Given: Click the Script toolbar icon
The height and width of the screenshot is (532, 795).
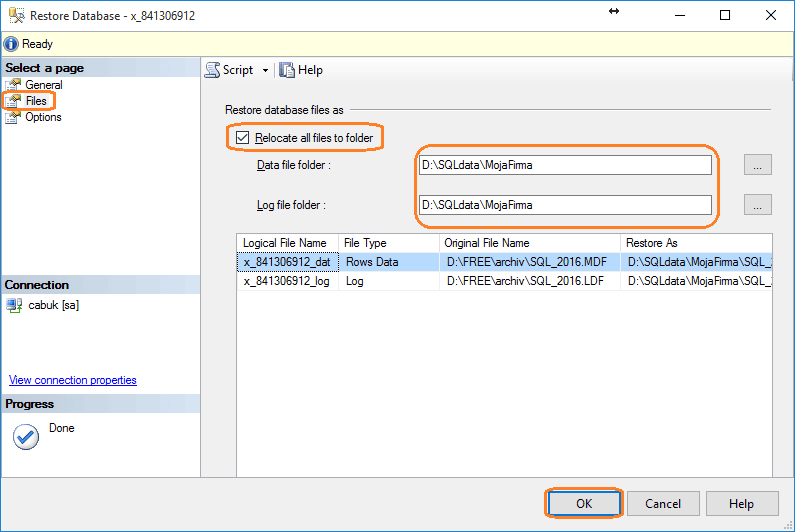Looking at the screenshot, I should (213, 70).
